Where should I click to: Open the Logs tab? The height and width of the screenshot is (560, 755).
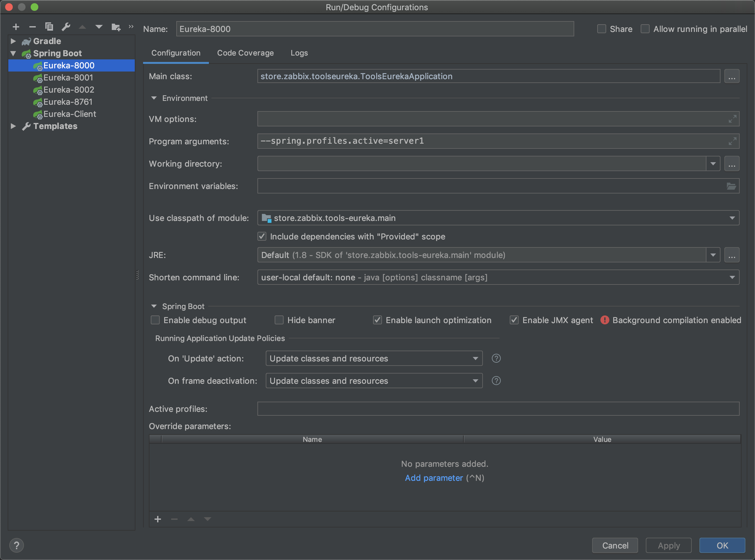(299, 53)
